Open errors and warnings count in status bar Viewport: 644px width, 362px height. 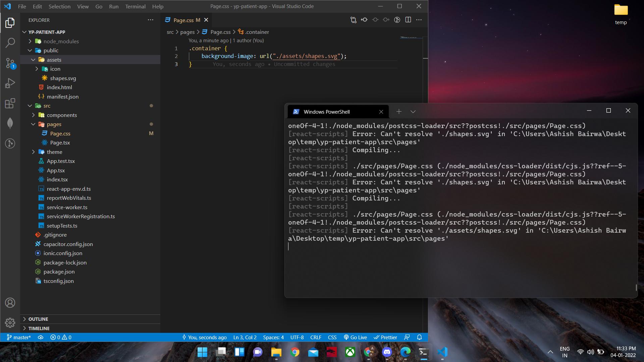click(x=61, y=337)
